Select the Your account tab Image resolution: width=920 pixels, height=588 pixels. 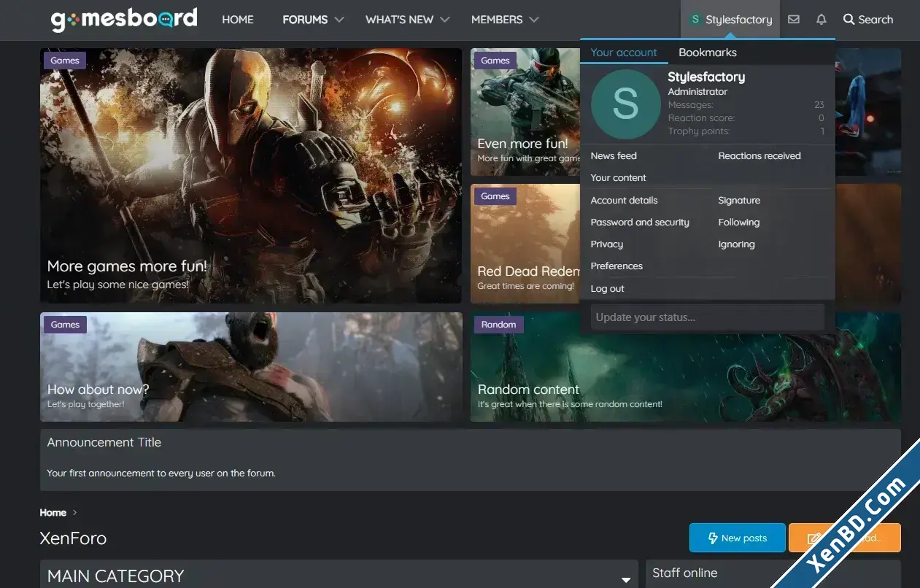coord(624,53)
